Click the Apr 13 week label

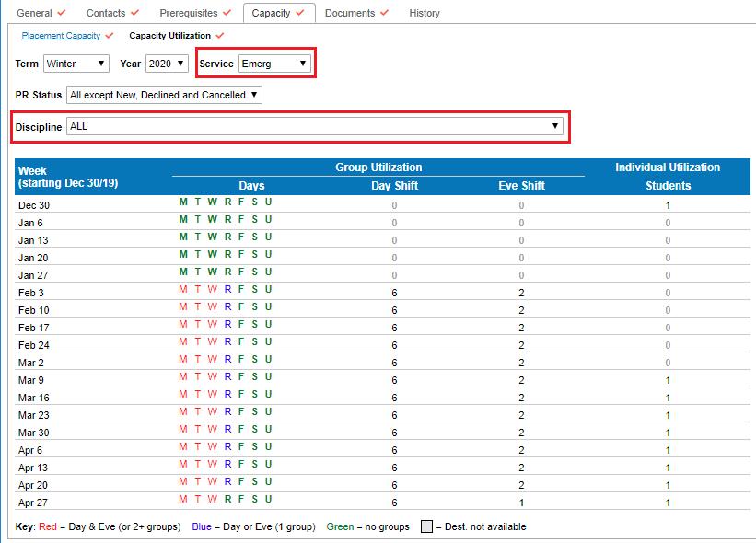(x=33, y=468)
